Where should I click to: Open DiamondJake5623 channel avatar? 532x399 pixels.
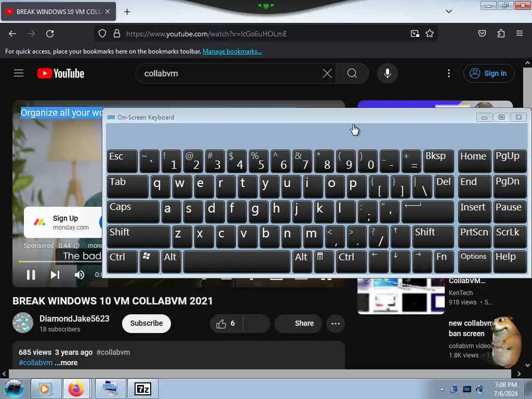(23, 322)
